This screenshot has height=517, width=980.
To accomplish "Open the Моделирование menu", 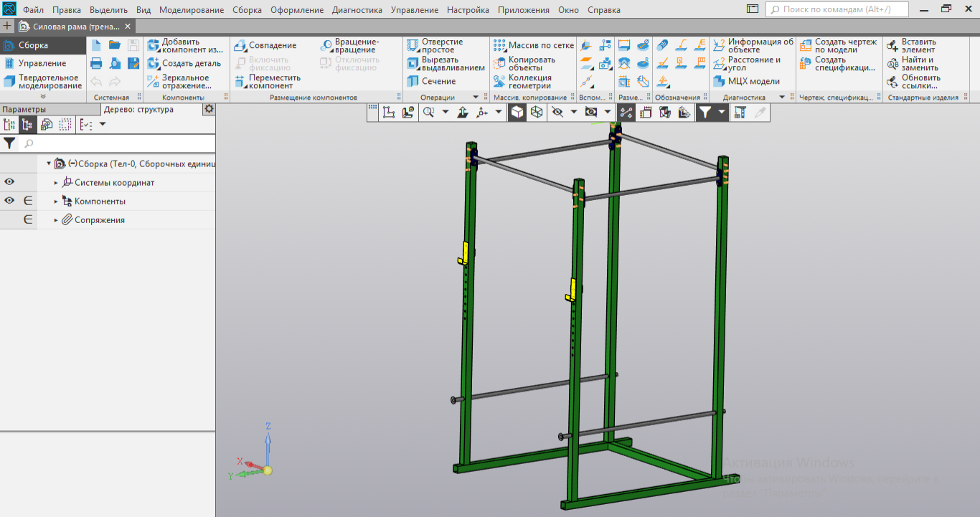I will click(x=192, y=10).
